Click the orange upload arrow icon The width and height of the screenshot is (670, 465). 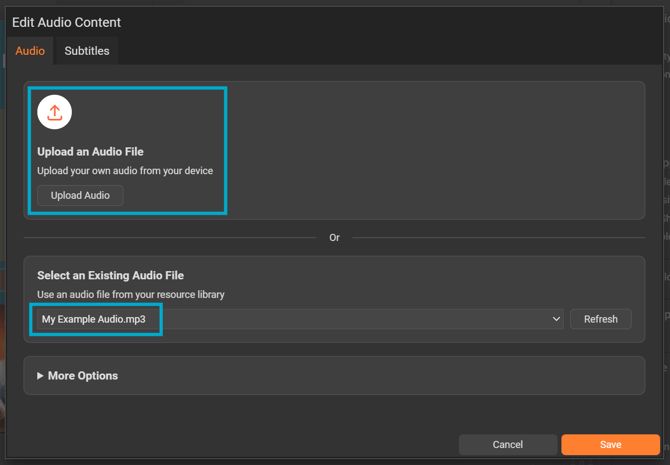[x=54, y=112]
